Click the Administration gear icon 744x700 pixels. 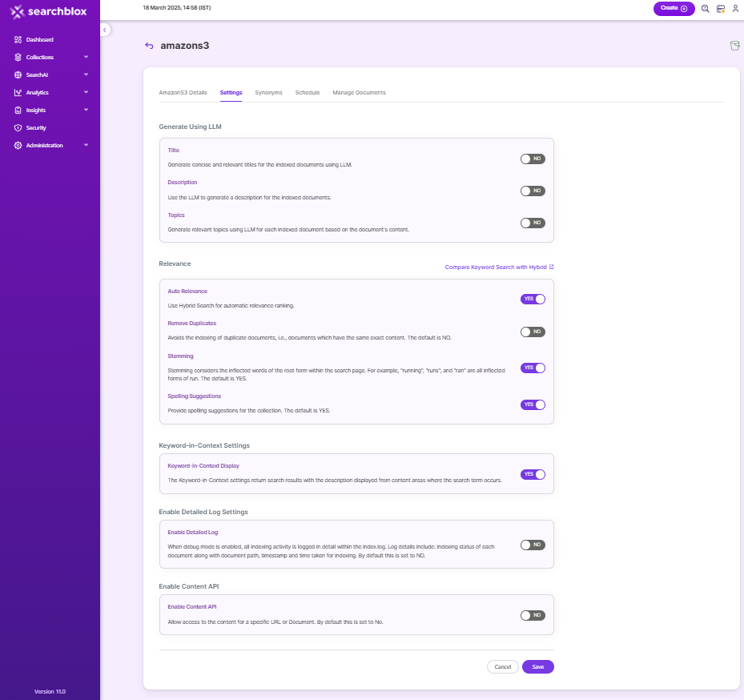coord(18,145)
